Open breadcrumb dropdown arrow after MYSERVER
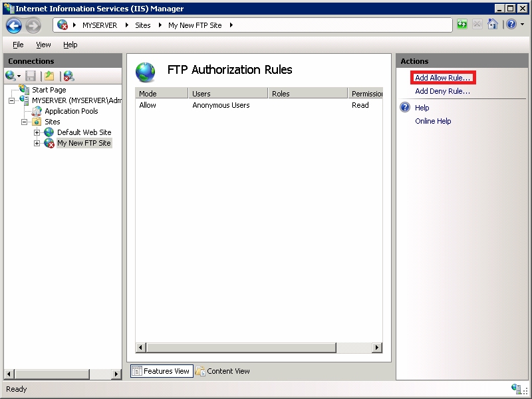Viewport: 532px width, 399px height. tap(126, 25)
